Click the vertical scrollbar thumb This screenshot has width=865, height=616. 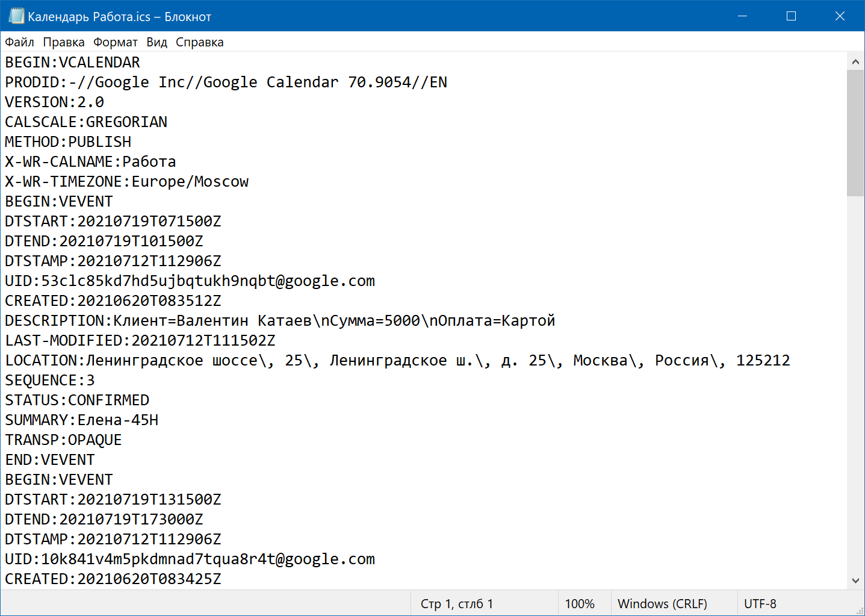point(855,133)
